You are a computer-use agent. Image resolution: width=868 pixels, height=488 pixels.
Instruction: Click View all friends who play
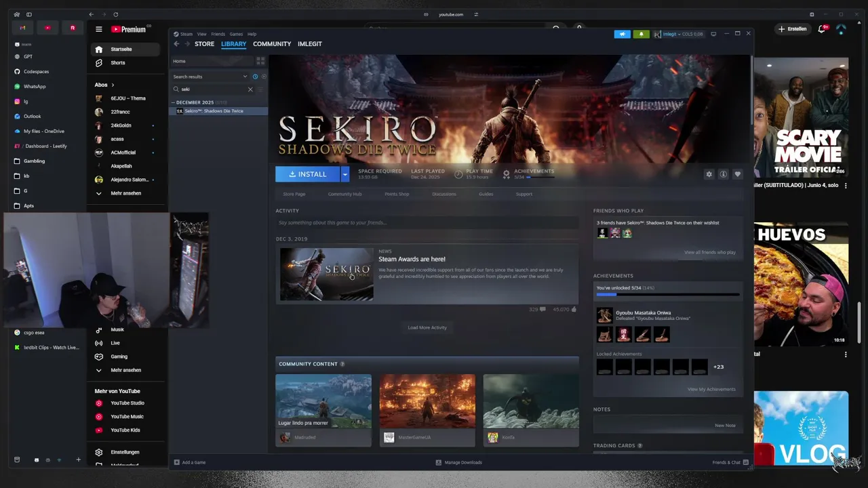[x=709, y=252]
